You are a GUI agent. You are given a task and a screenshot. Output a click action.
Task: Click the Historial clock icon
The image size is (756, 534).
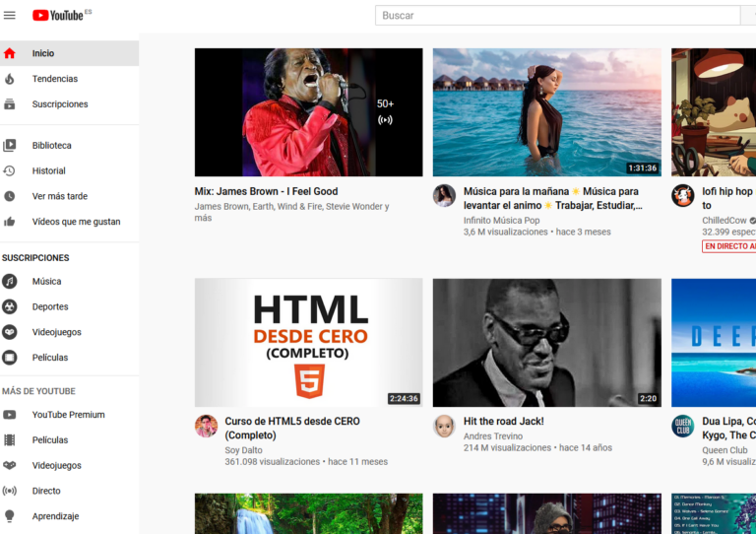10,170
